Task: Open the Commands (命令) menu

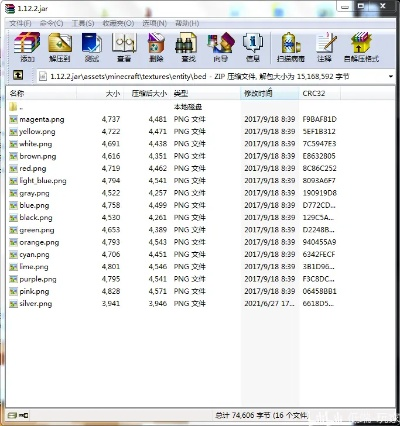Action: click(51, 23)
